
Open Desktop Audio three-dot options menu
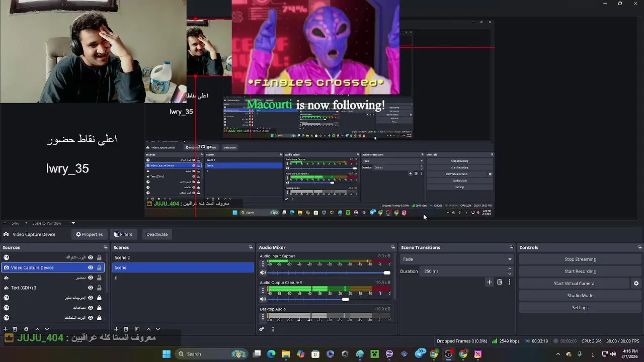263,317
